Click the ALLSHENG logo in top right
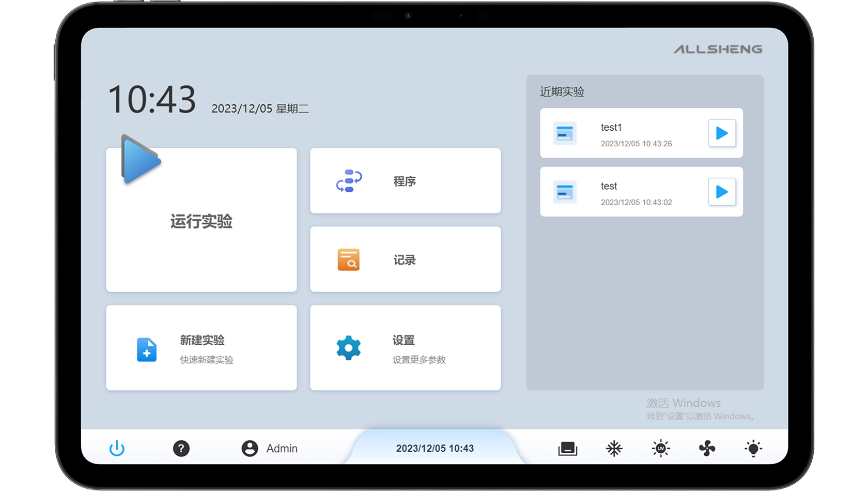Screen dimensions: 868x491 click(x=717, y=49)
